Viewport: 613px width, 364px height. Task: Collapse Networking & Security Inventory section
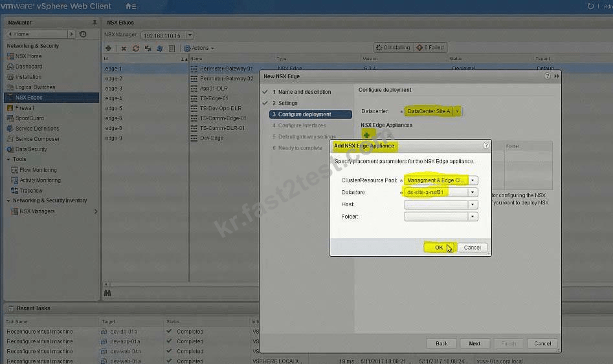coord(8,200)
